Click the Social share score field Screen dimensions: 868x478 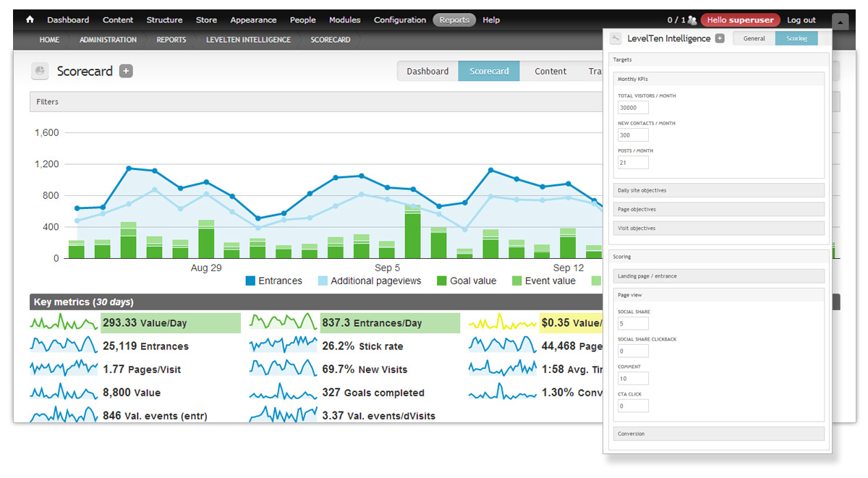point(633,323)
